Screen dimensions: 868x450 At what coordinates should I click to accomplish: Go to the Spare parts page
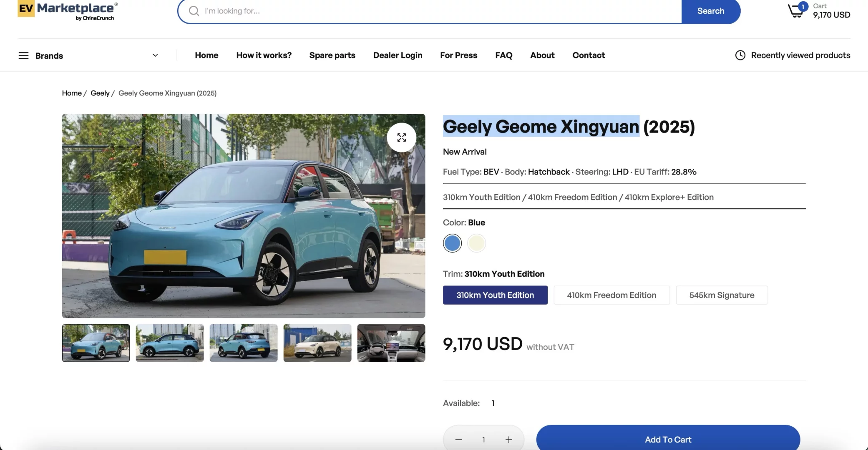coord(332,55)
